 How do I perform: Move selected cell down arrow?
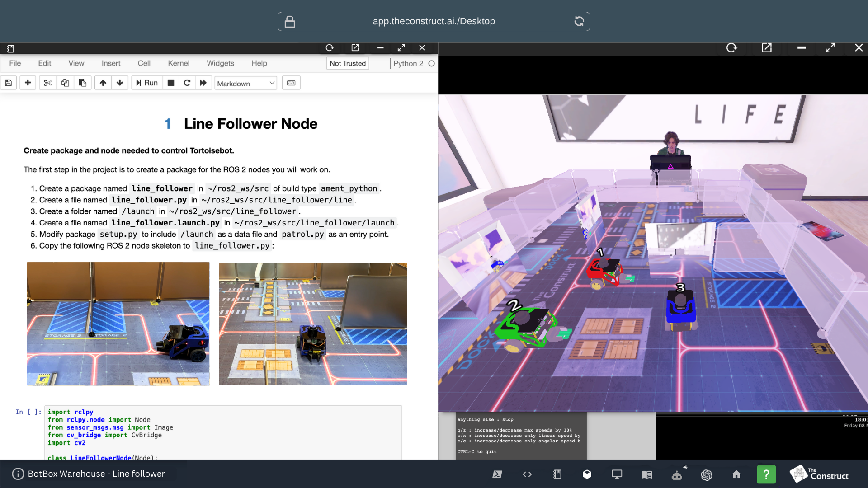coord(120,83)
